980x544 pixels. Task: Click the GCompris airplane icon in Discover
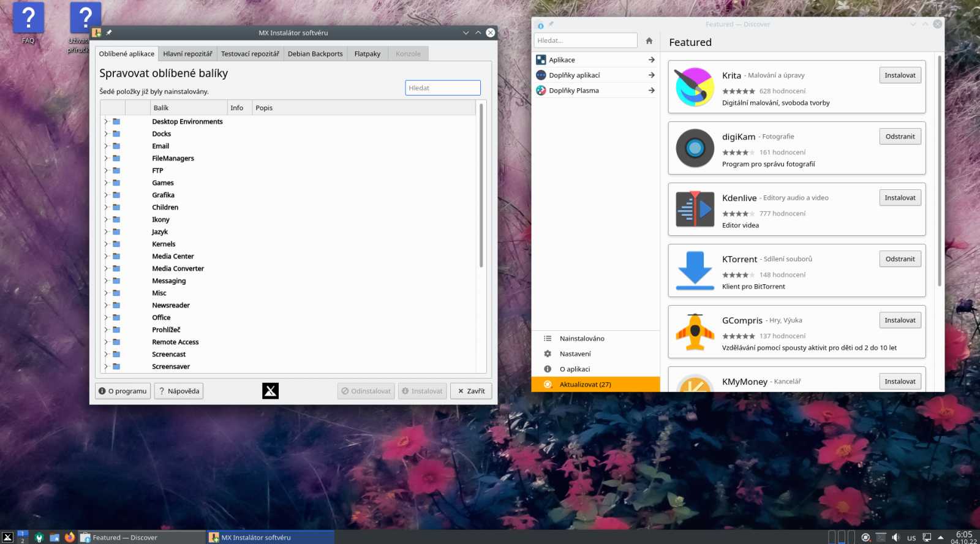(x=695, y=332)
